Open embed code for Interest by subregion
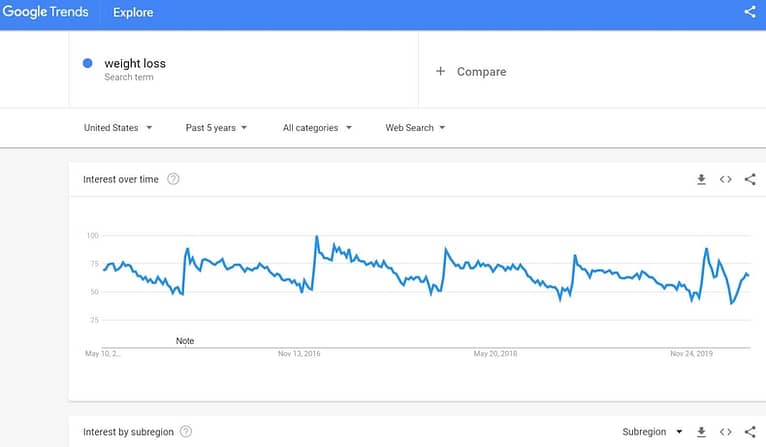The width and height of the screenshot is (766, 447). (x=725, y=432)
